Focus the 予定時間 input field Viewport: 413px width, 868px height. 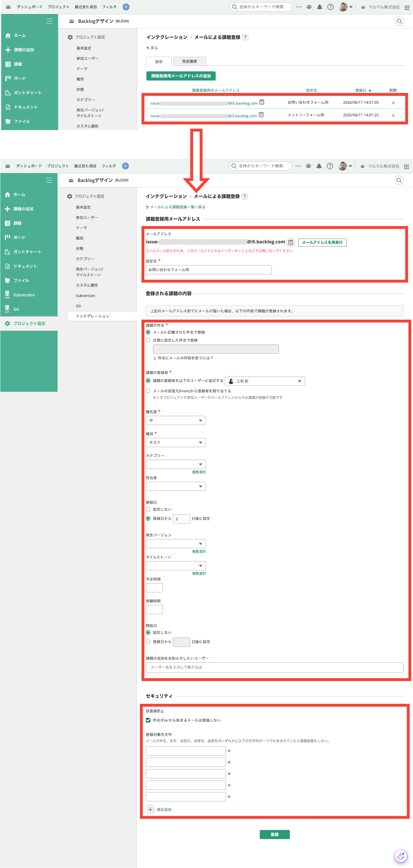154,588
